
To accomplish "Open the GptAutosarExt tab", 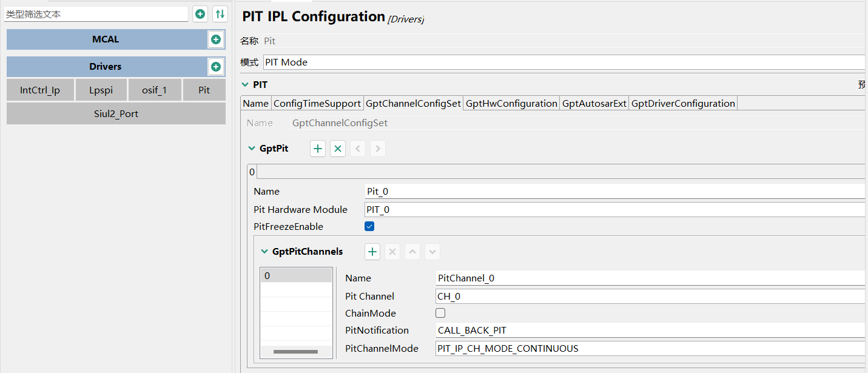I will [x=594, y=103].
